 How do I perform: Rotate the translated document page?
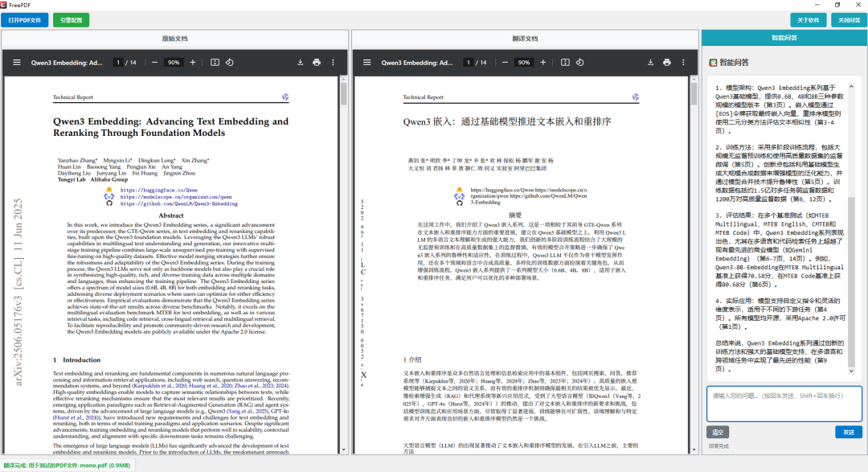pos(580,62)
